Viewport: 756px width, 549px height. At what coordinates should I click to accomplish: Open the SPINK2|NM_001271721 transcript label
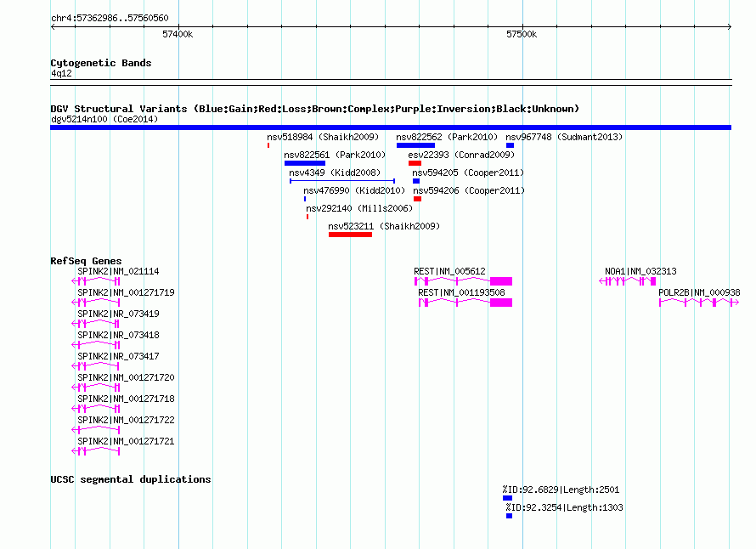click(126, 441)
